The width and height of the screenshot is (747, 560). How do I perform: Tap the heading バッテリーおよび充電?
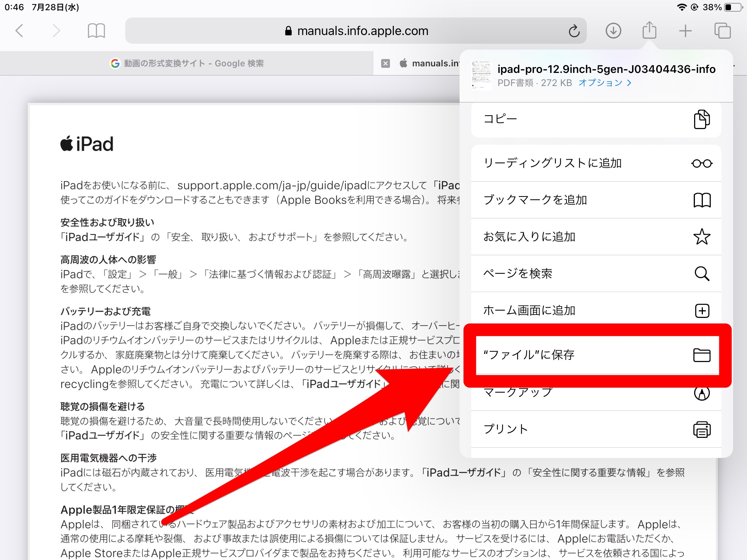coord(105,311)
